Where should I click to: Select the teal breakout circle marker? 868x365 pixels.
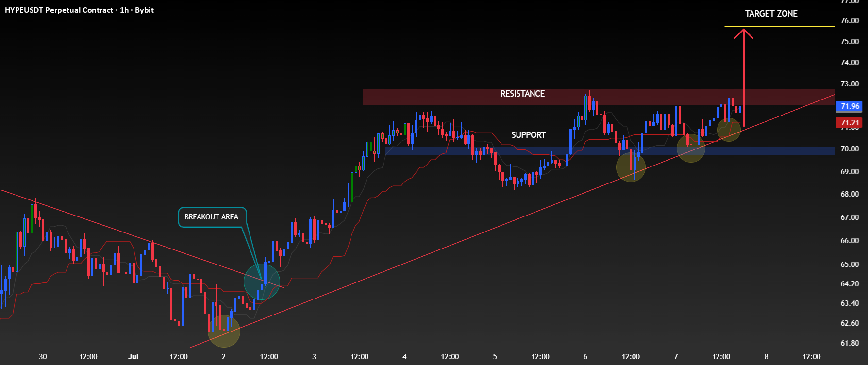tap(262, 281)
